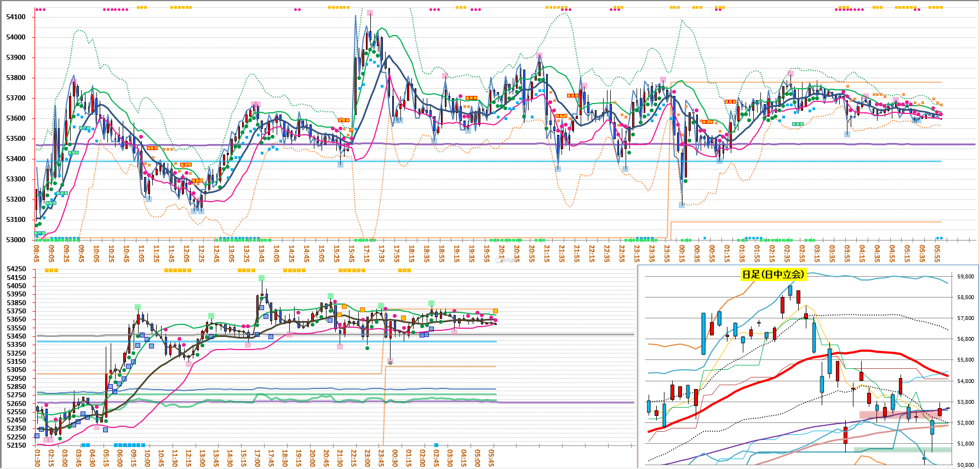The image size is (980, 469).
Task: Select the orange square at the lower-left chart's right end
Action: point(495,311)
